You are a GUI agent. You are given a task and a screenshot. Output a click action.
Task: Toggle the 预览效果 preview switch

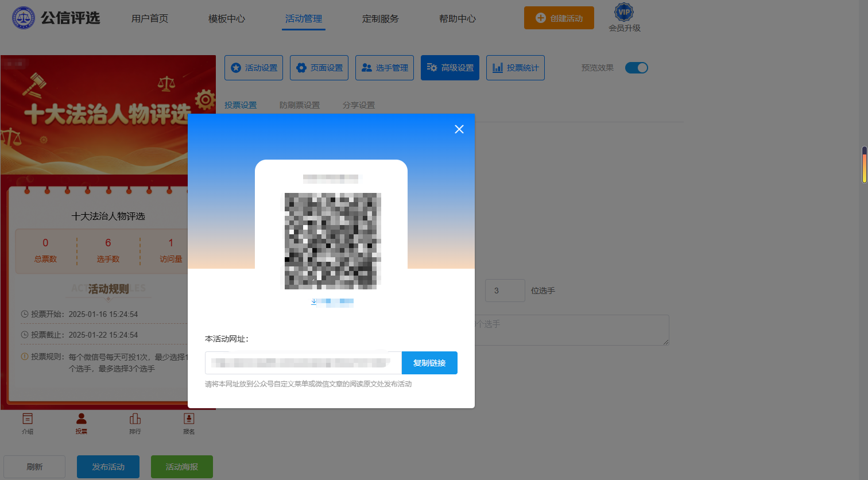(636, 68)
